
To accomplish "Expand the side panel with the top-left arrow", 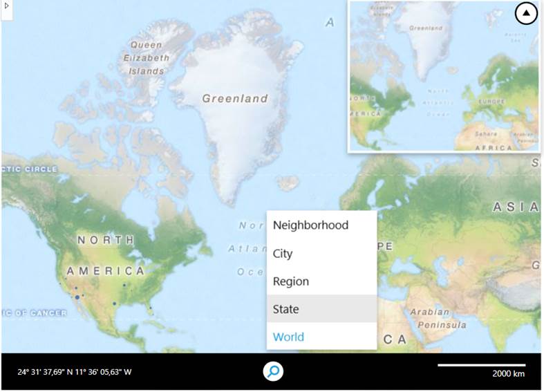I will (6, 6).
